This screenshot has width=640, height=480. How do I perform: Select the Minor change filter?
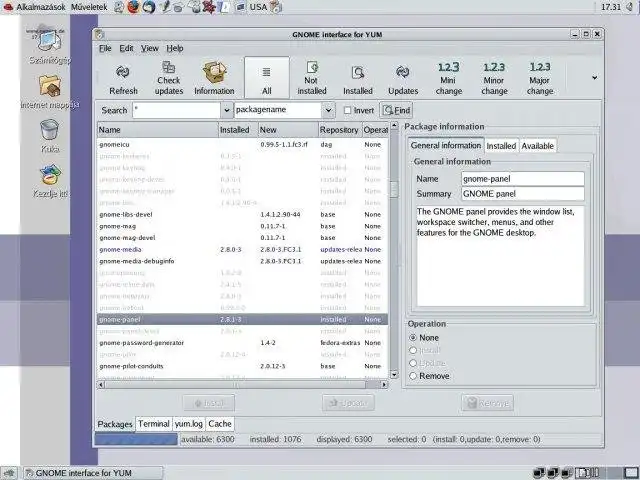[x=494, y=78]
